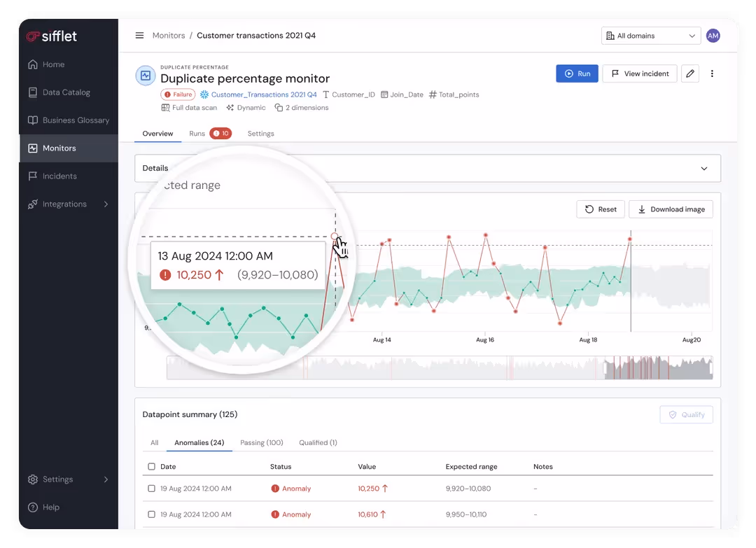Click the right handle of timeline range selector
The image size is (756, 548).
(710, 368)
